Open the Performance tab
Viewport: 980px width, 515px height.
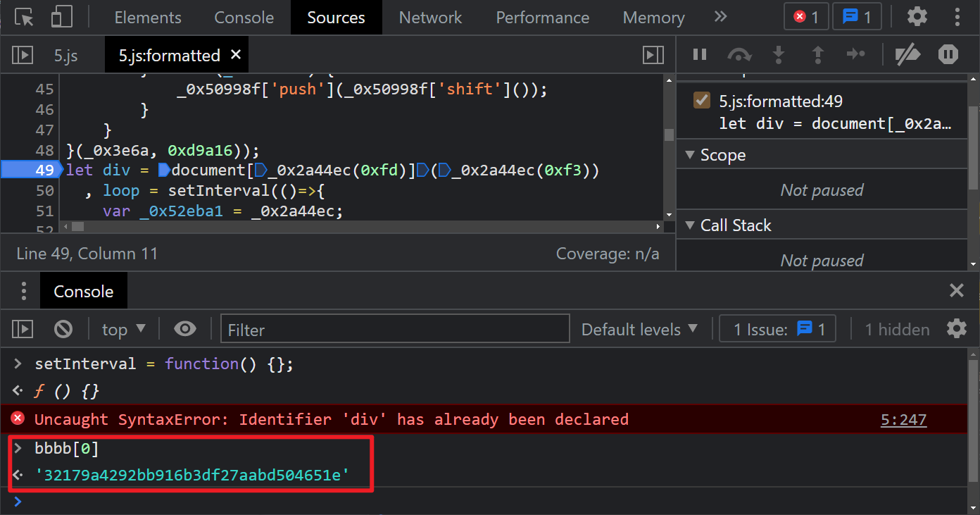pos(543,18)
